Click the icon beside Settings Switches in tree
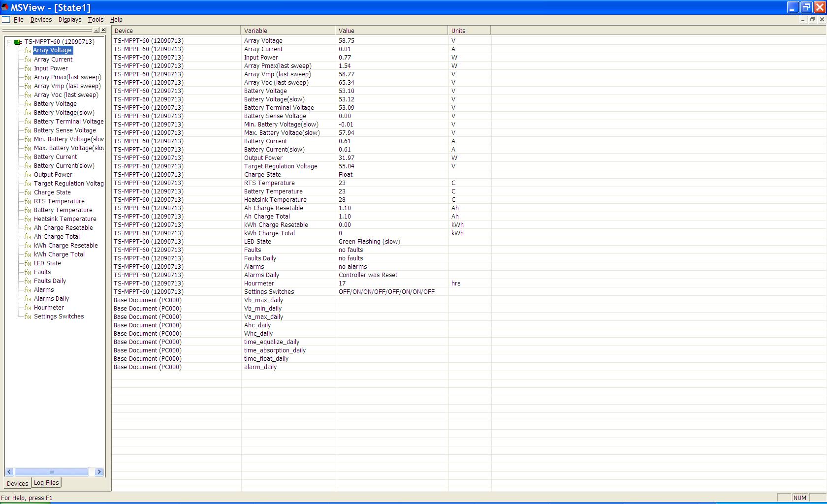 tap(28, 316)
